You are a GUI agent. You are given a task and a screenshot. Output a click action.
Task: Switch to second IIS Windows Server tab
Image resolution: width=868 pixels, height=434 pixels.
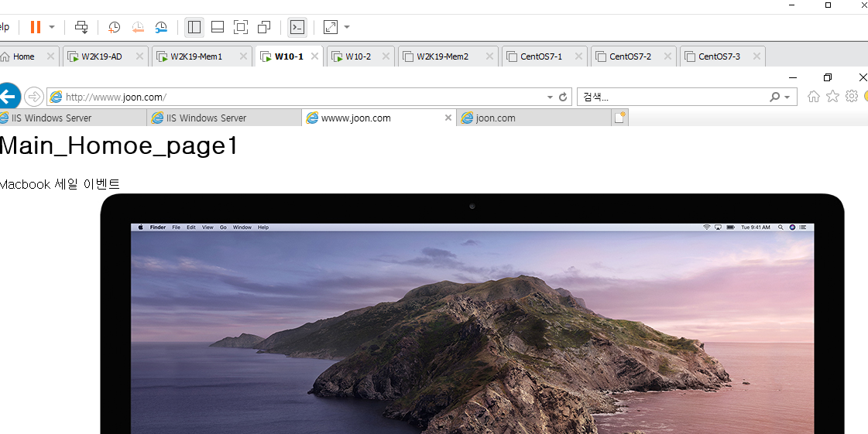(225, 118)
